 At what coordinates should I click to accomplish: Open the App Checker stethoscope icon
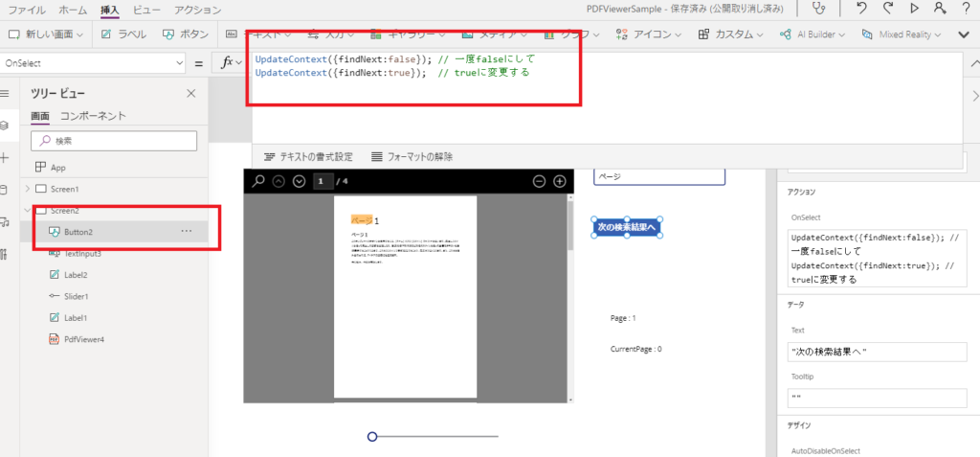(x=818, y=9)
